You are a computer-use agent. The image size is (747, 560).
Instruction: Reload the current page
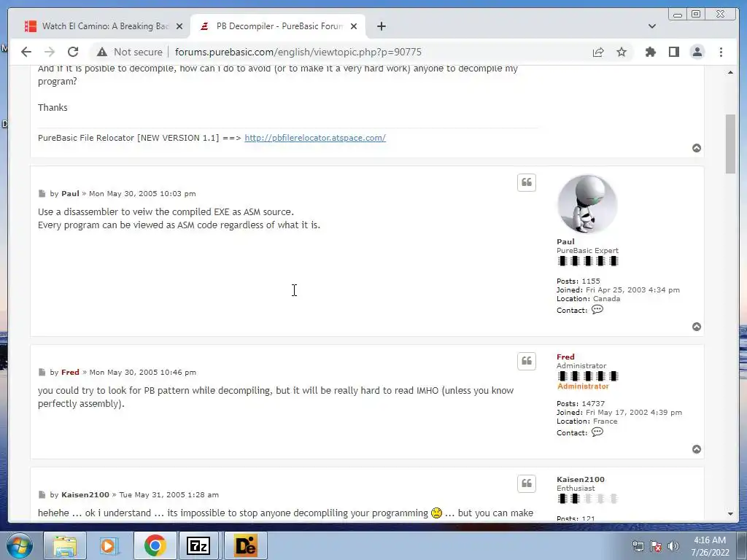point(73,52)
